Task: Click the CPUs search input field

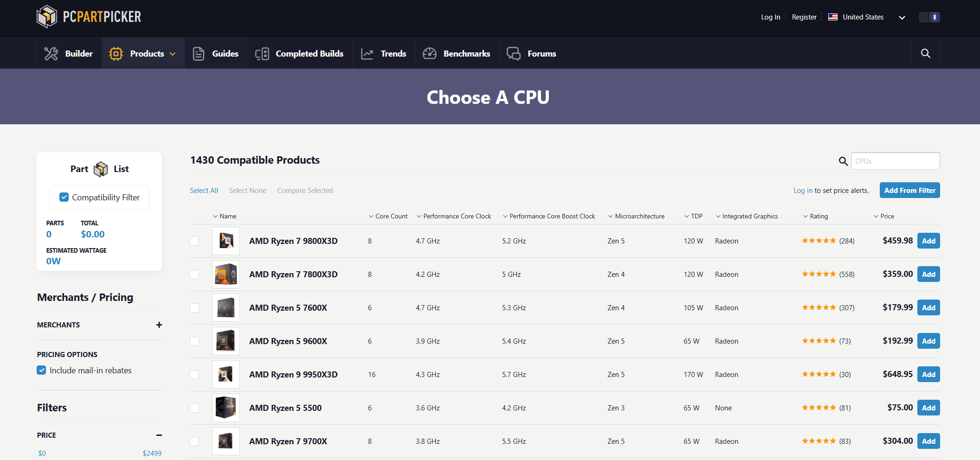Action: coord(895,161)
